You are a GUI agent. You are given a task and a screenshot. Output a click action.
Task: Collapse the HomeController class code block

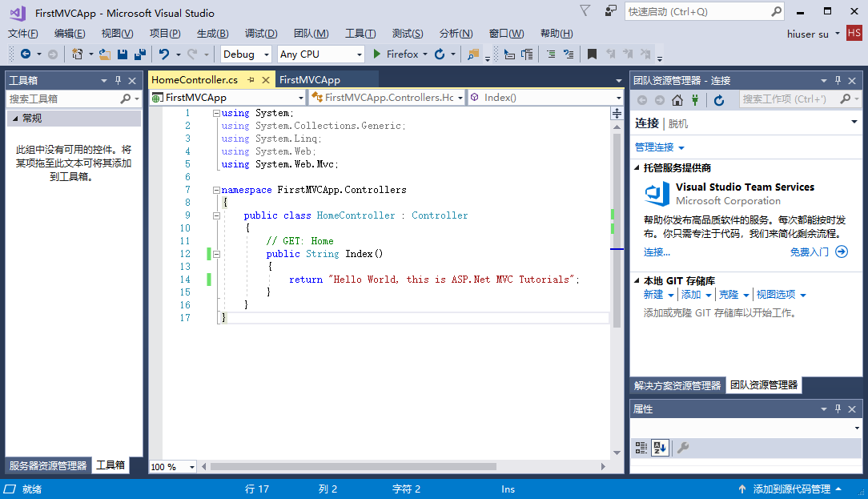[217, 215]
